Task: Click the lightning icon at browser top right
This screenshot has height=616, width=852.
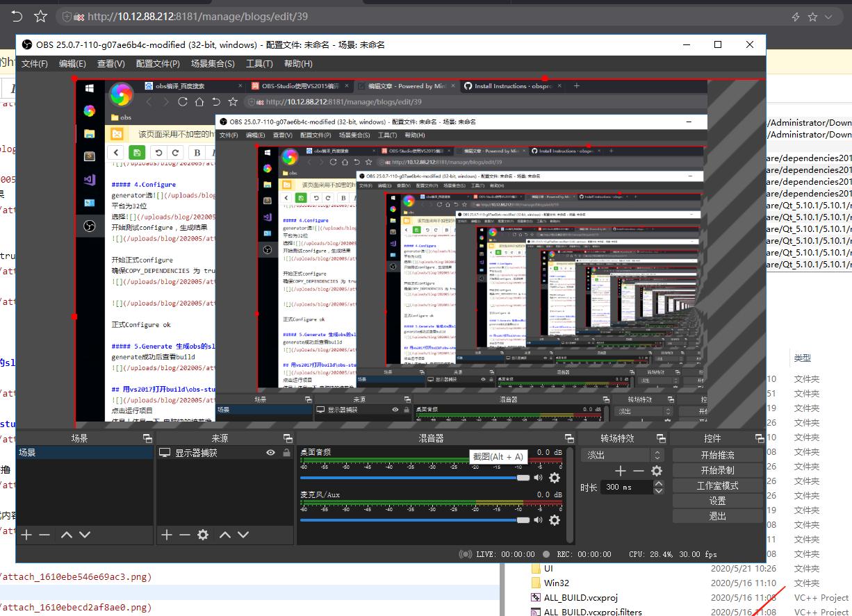Action: point(796,16)
